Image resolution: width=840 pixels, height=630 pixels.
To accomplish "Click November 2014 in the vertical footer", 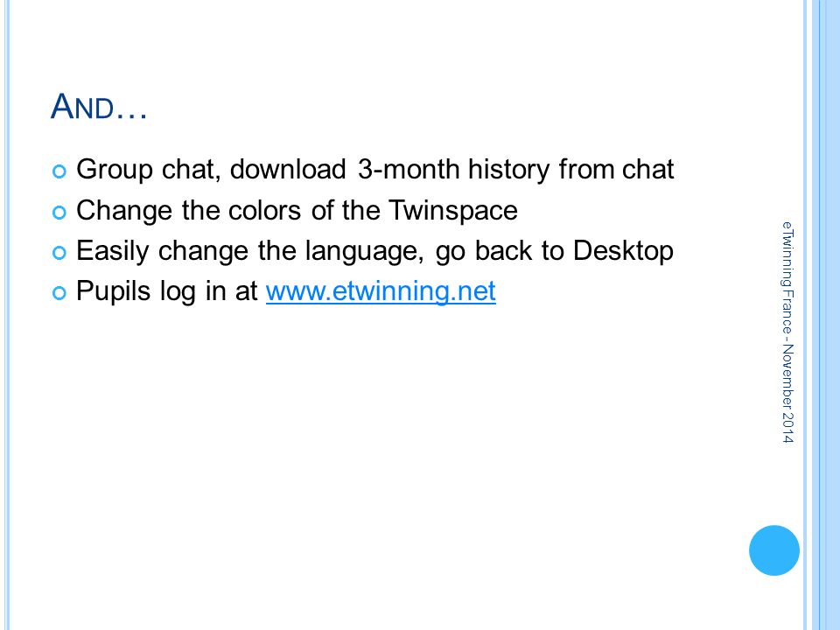I will pyautogui.click(x=787, y=393).
